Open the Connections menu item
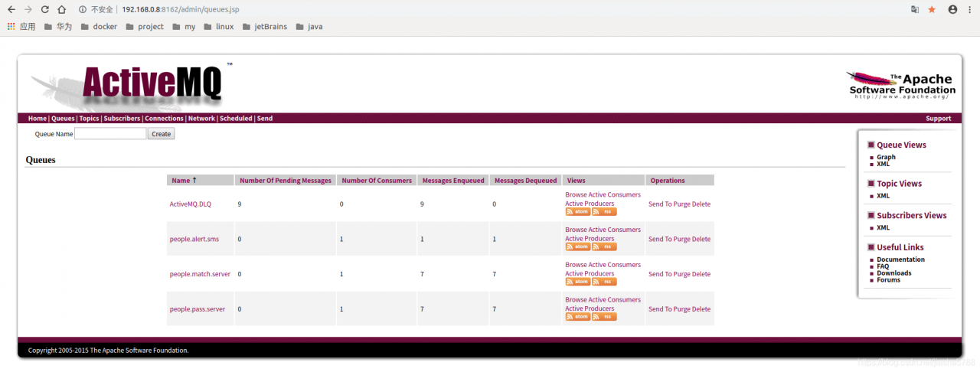980x372 pixels. pos(164,119)
